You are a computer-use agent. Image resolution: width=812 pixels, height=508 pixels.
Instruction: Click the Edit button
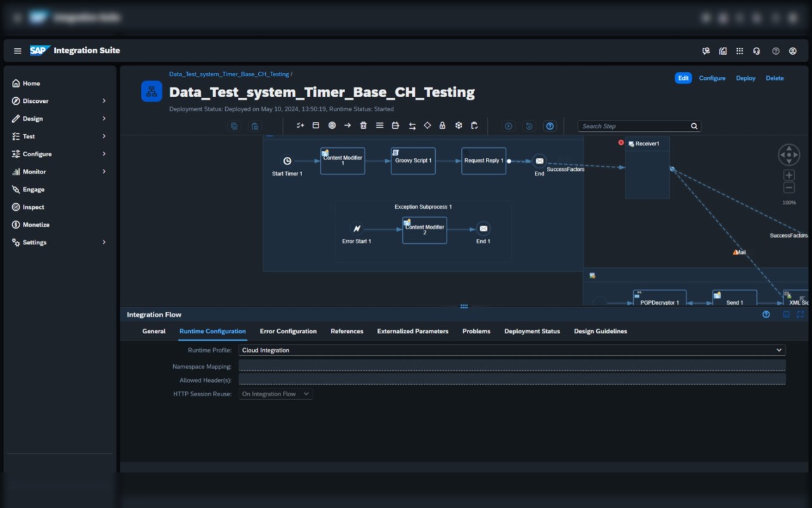coord(683,78)
